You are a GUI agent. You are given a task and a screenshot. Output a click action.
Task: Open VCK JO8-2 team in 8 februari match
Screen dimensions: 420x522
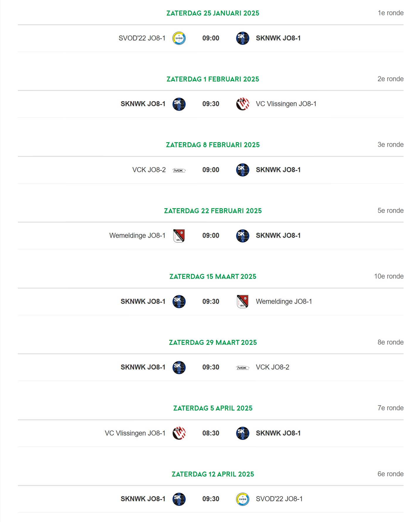tap(149, 170)
